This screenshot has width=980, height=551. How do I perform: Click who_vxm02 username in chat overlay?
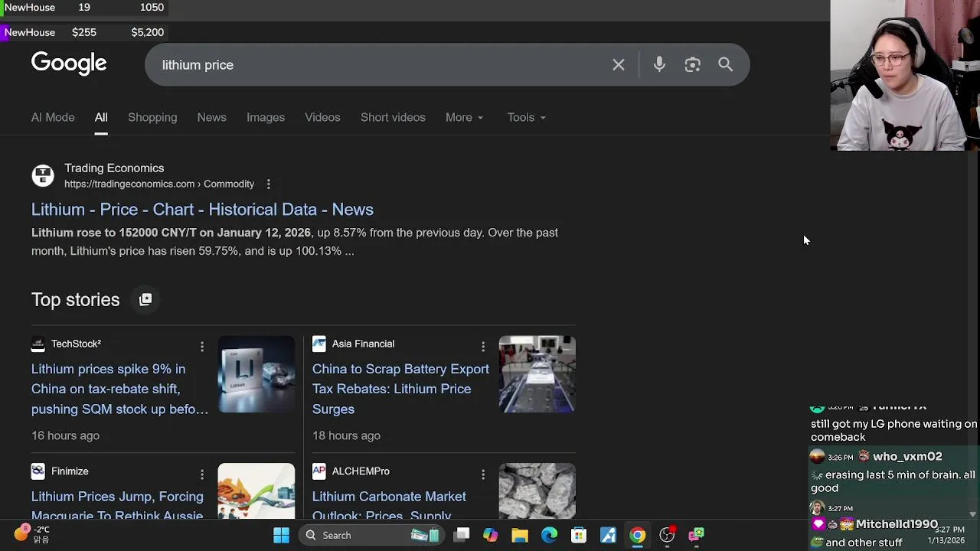point(907,456)
